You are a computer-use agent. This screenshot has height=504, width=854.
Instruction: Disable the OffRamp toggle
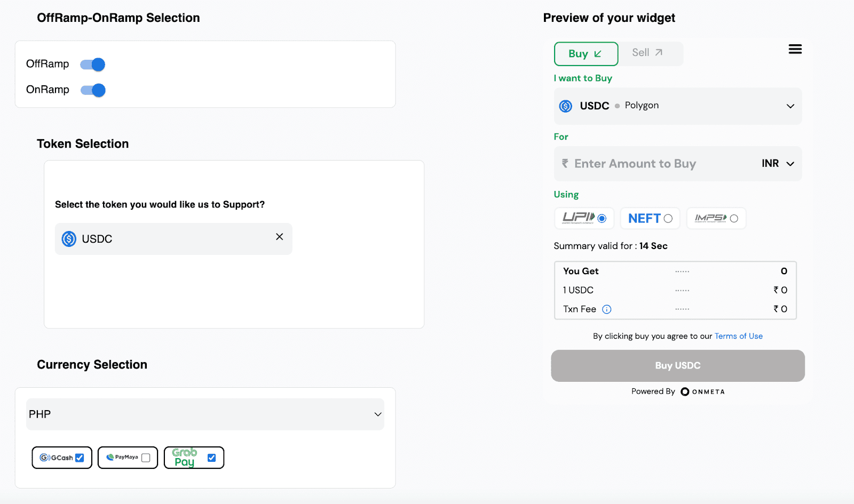[x=93, y=65]
